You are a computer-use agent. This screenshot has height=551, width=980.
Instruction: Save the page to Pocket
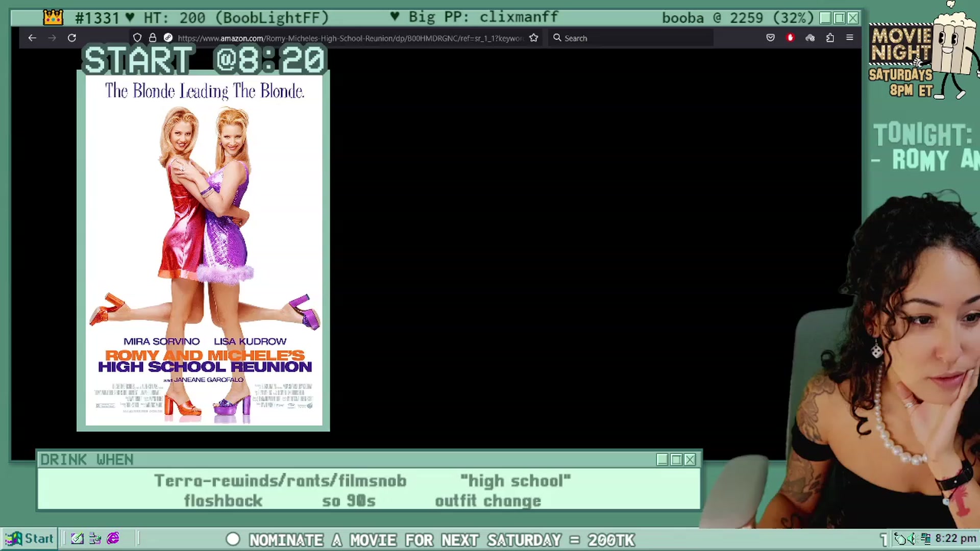coord(771,38)
